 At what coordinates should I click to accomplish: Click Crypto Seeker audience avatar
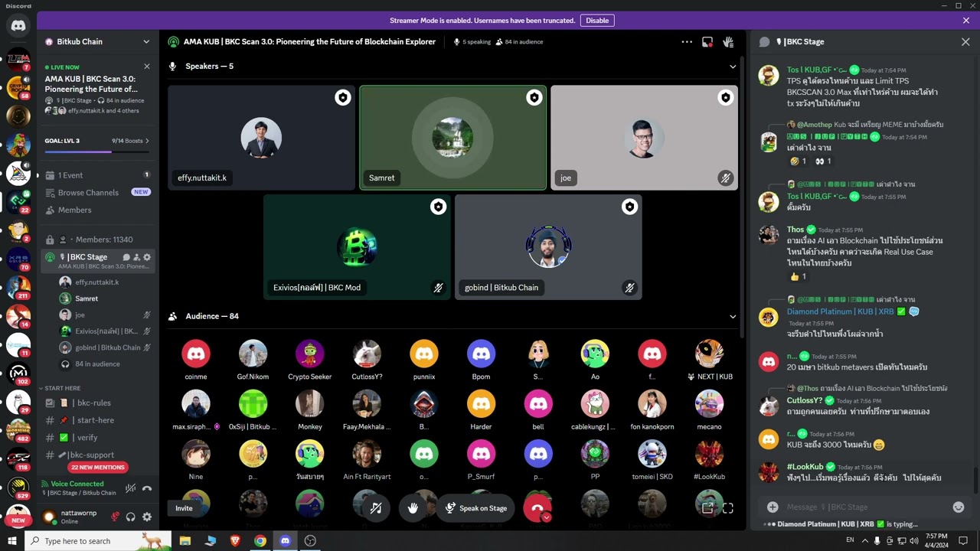coord(309,354)
